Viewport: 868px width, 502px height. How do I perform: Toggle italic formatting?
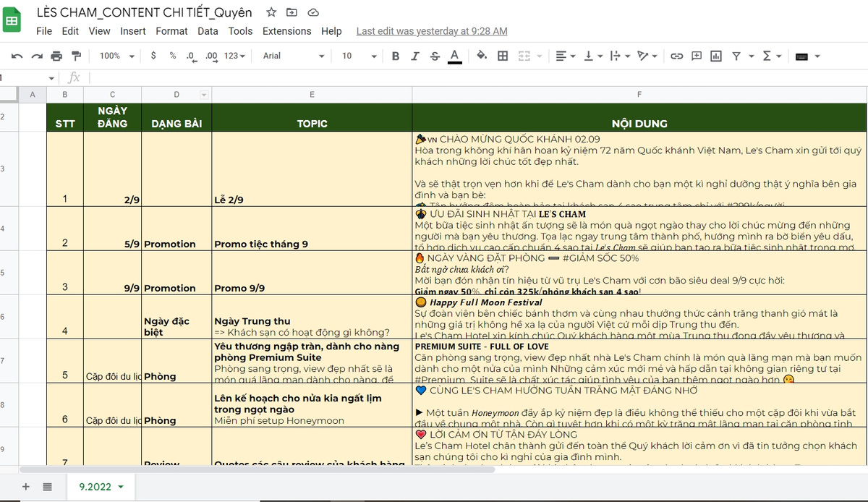[x=415, y=56]
